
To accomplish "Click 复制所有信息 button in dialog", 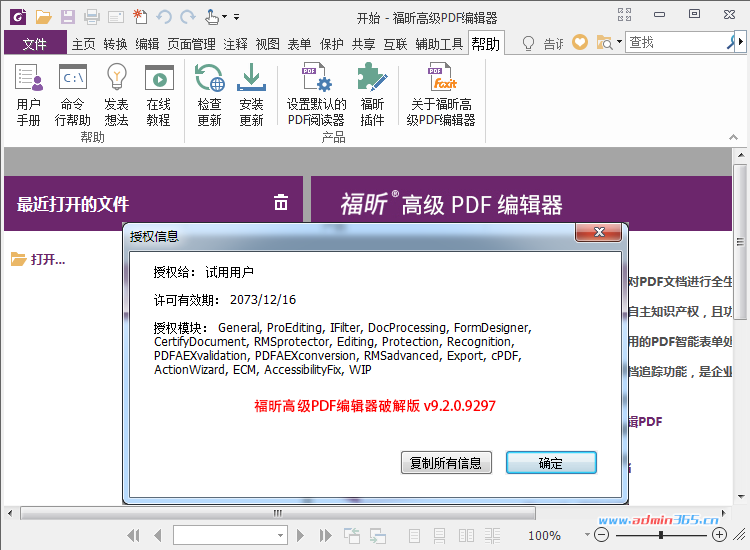I will click(x=446, y=462).
